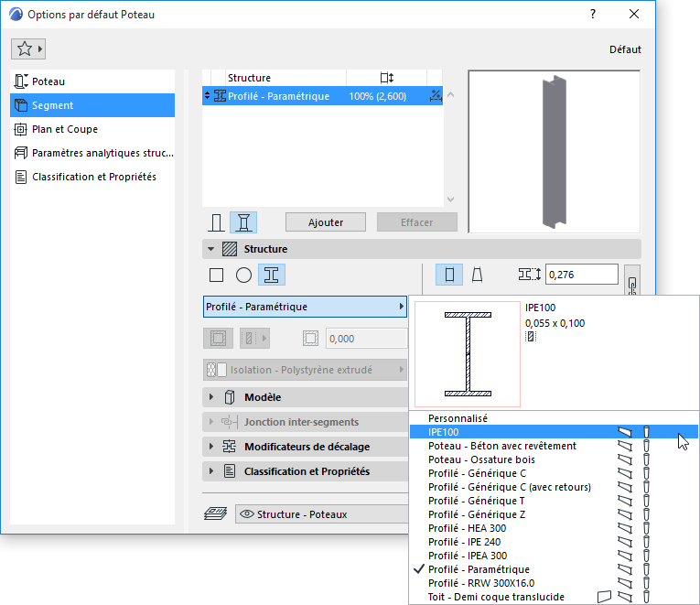Select the Poteau settings page

(92, 81)
